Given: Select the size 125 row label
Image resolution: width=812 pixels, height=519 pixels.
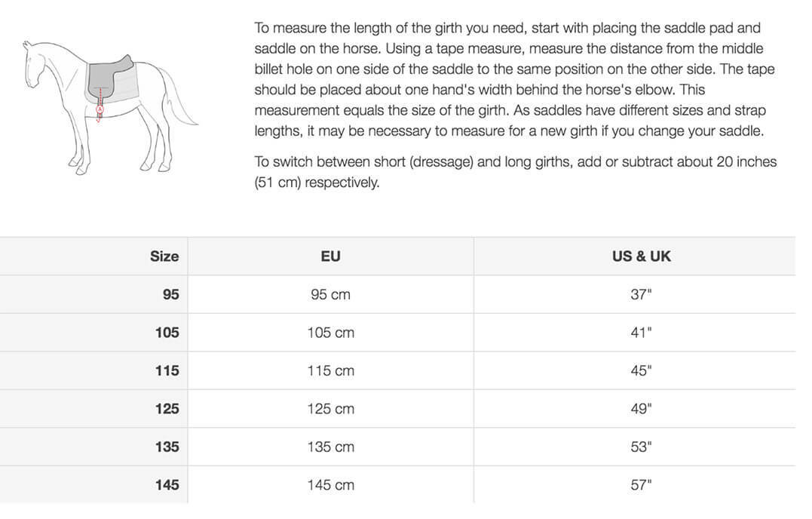Looking at the screenshot, I should (x=167, y=409).
